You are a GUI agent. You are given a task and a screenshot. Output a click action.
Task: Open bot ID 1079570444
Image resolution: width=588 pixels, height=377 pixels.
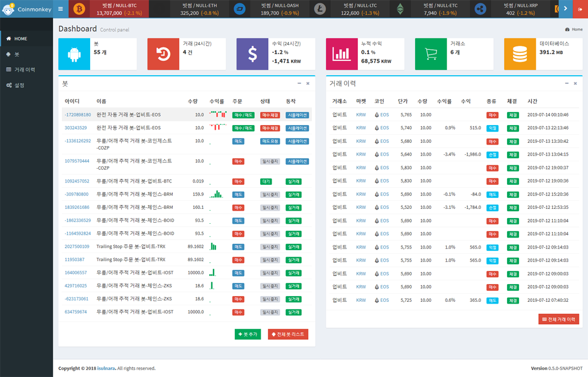tap(77, 161)
